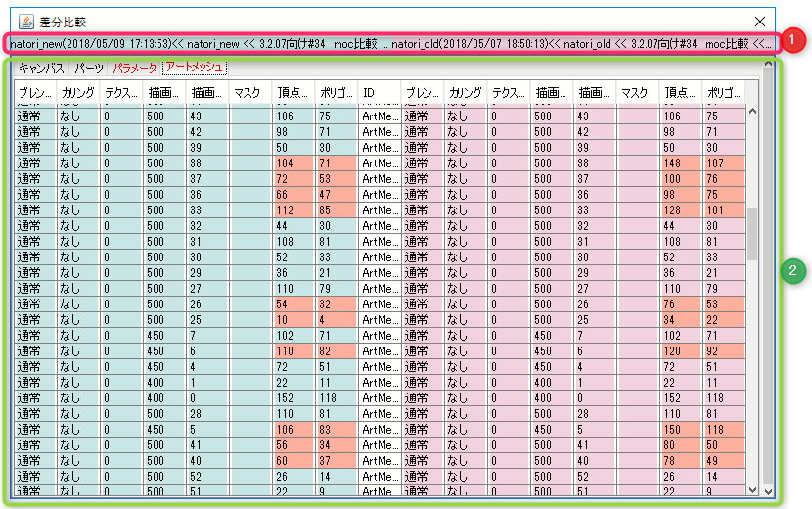
Task: Click the vertical scrollbar up arrow
Action: click(752, 111)
